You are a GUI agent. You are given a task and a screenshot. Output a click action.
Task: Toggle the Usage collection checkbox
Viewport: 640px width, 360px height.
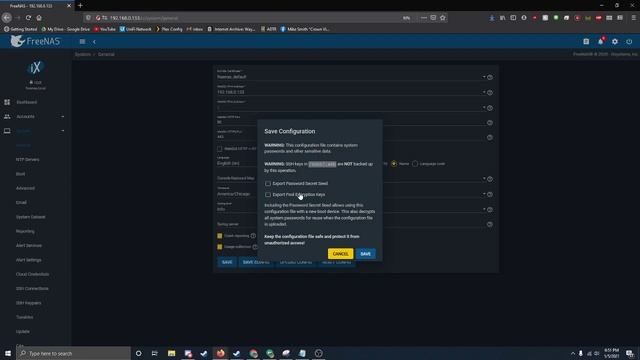click(x=220, y=247)
